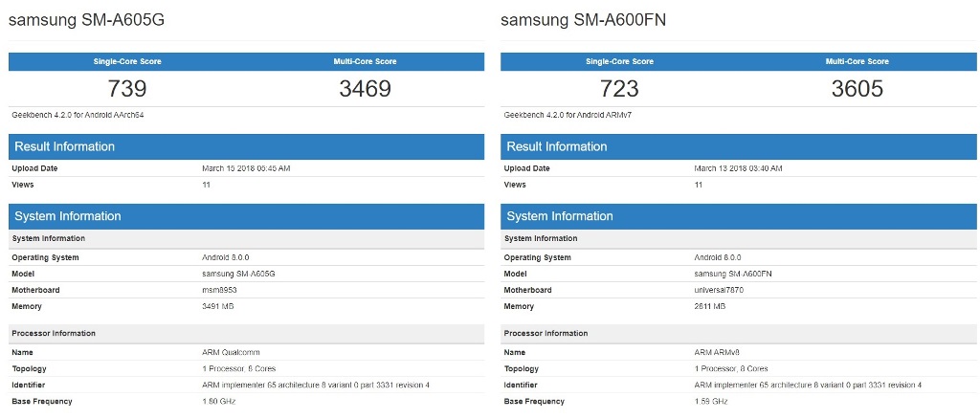Click the model row value 'samsung SM-A600FN'
The height and width of the screenshot is (419, 980).
[x=733, y=275]
